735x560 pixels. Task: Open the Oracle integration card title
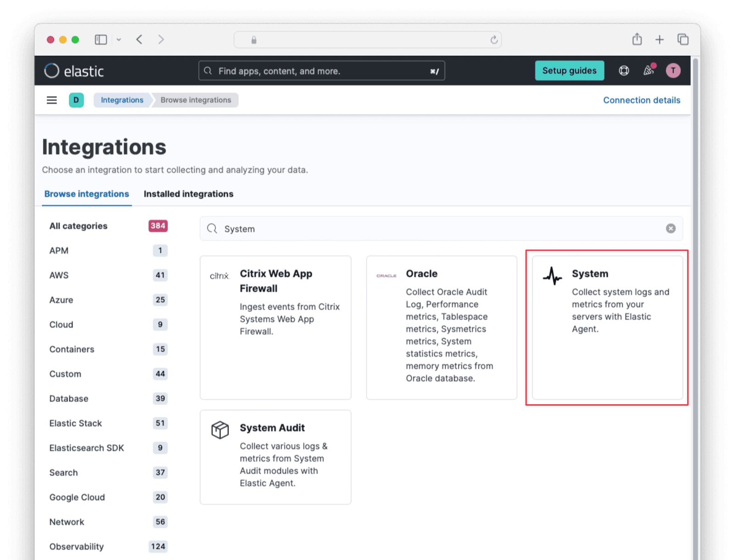[x=422, y=274]
